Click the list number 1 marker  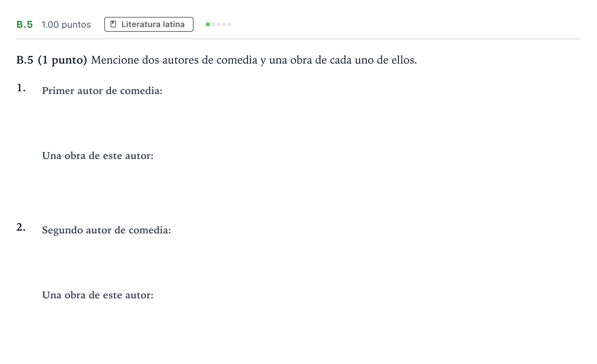click(x=21, y=88)
